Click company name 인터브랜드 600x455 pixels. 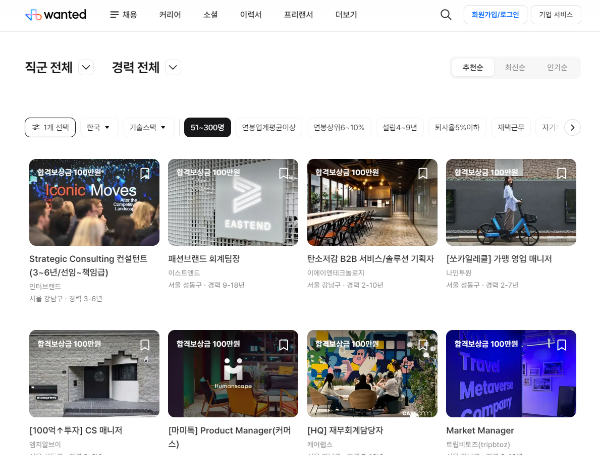click(45, 286)
